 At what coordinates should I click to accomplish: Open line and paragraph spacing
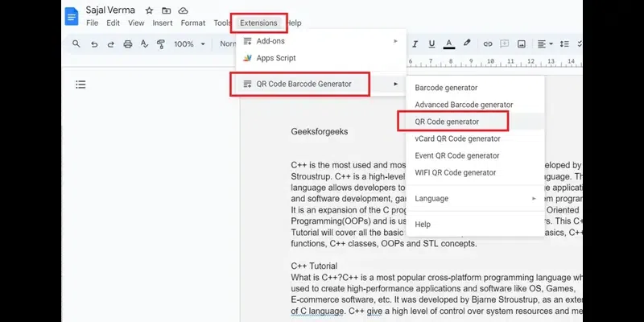point(564,43)
